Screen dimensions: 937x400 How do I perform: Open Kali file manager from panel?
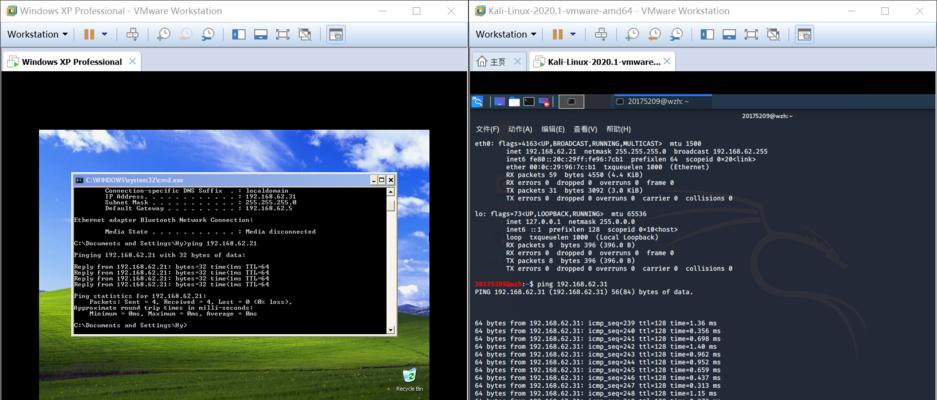click(514, 102)
